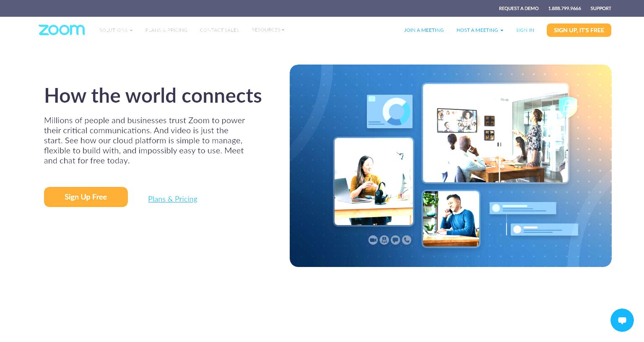Click the Zoom logo
644x342 pixels.
(62, 30)
